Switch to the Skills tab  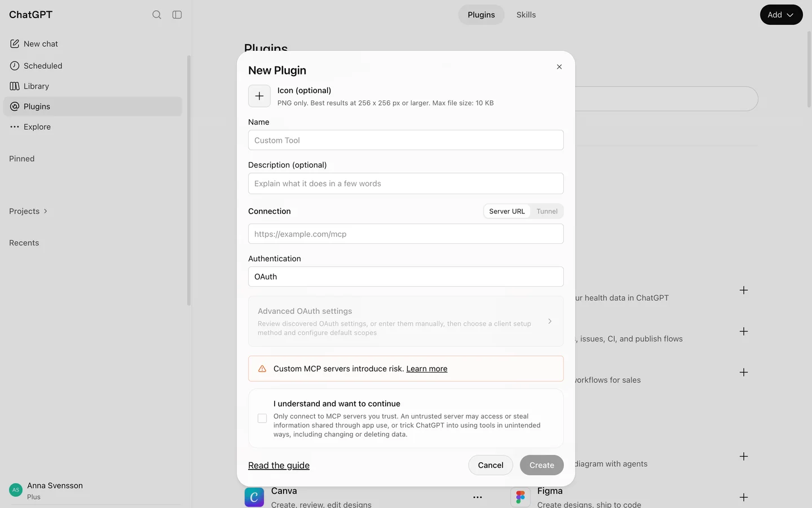pyautogui.click(x=526, y=15)
